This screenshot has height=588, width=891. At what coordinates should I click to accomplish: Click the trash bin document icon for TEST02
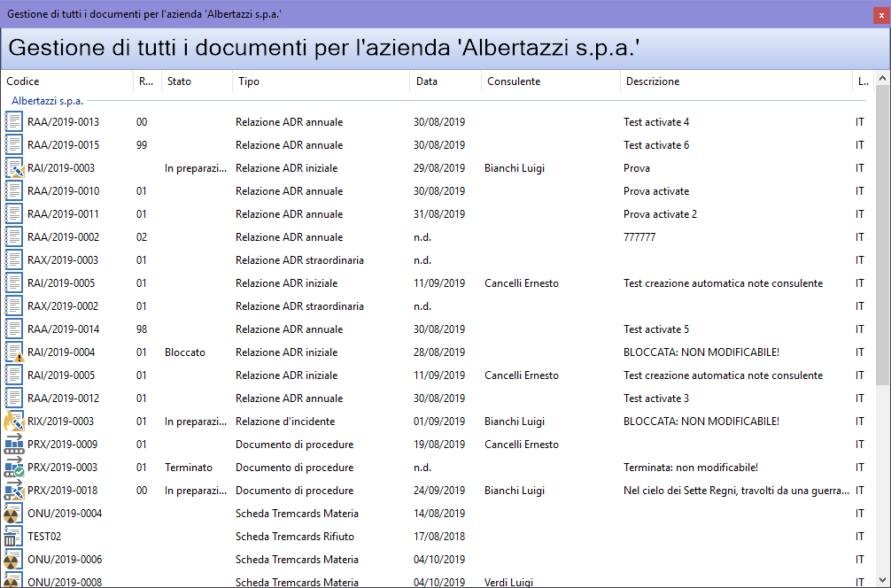coord(12,536)
